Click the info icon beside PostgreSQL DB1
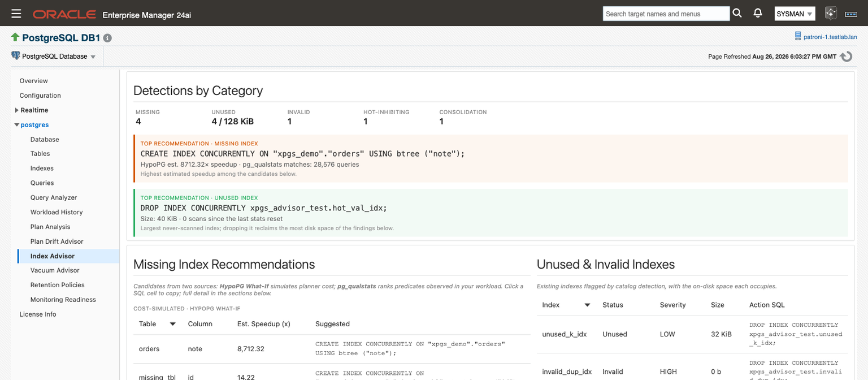Screen dimensions: 868x380 (x=107, y=38)
